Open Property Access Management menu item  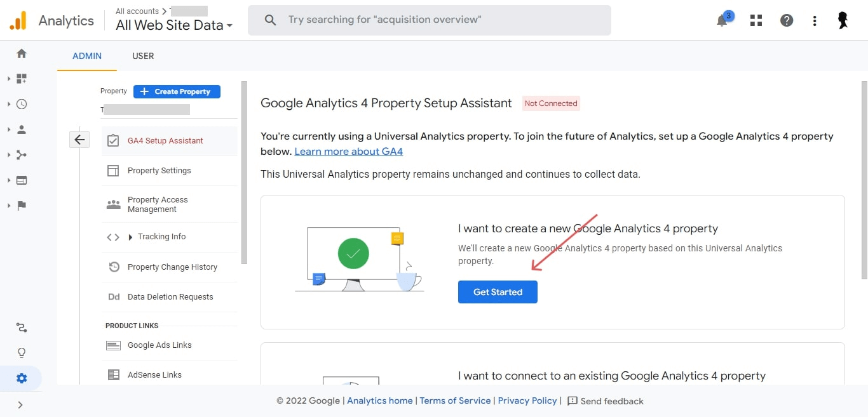tap(169, 204)
